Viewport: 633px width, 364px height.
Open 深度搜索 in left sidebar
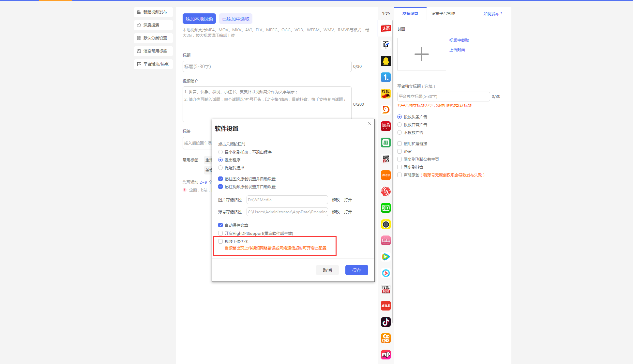(x=153, y=25)
